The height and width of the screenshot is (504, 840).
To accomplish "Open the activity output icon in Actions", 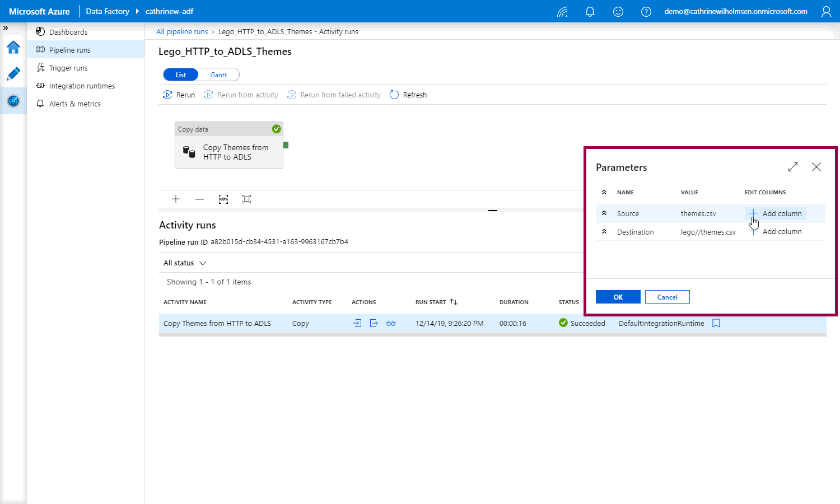I will (x=374, y=323).
